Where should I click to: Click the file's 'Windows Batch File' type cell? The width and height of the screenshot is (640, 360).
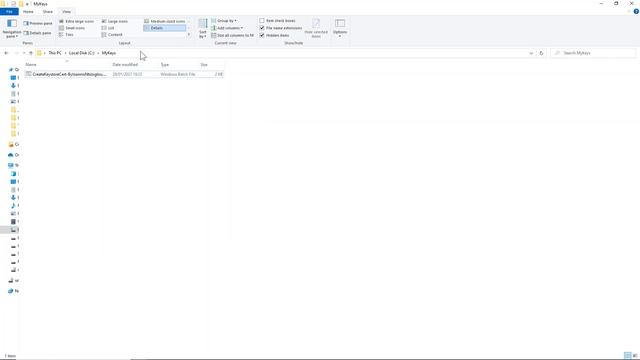pos(178,74)
